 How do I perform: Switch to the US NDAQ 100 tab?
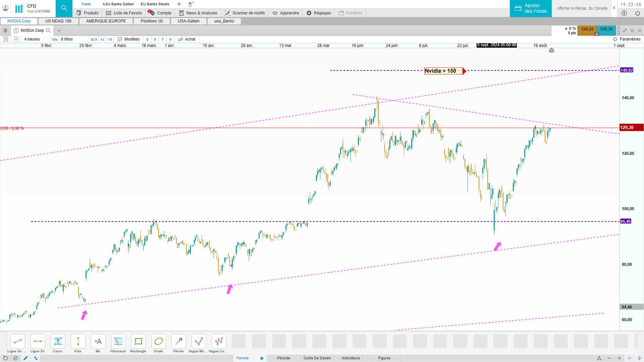point(58,21)
